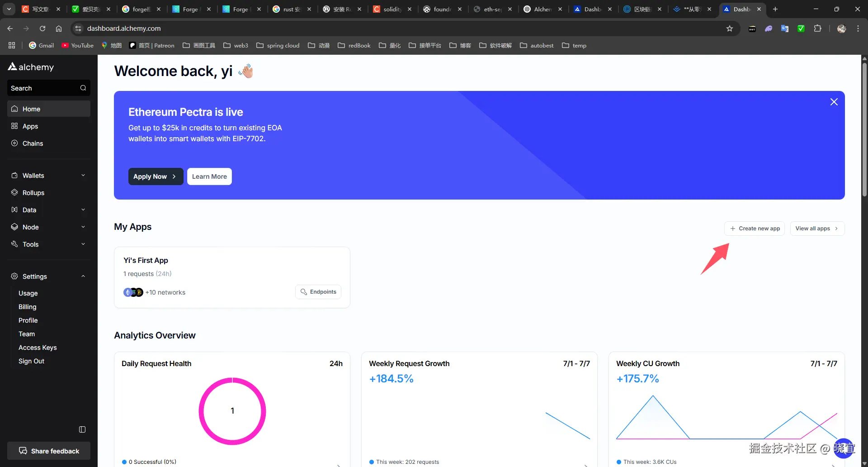
Task: Collapse the Settings section chevron
Action: click(x=83, y=276)
